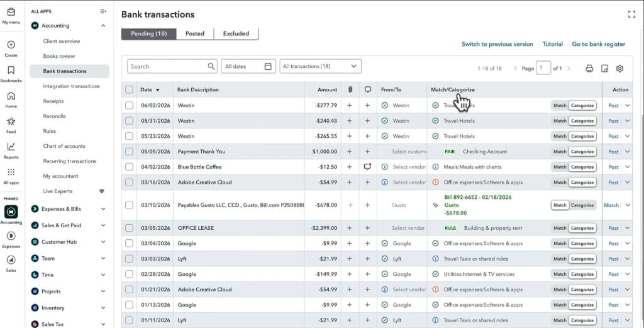Click Categorize button on Blue Bottle Coffee row

point(582,167)
